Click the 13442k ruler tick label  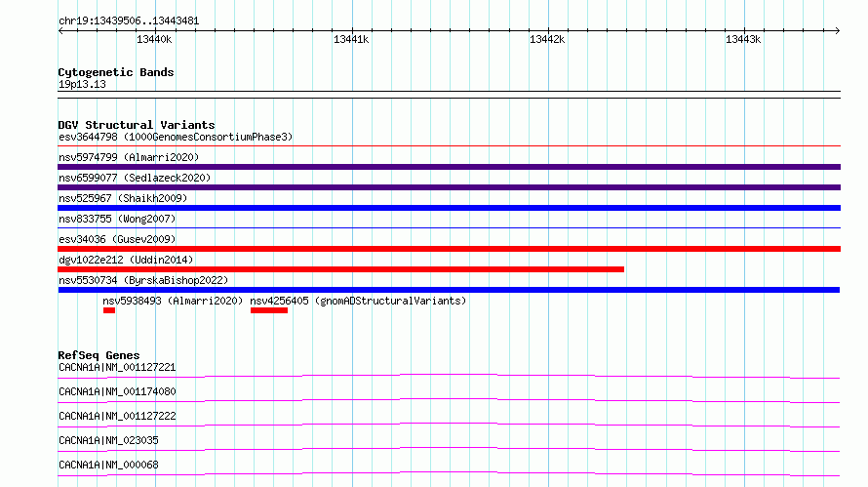(x=547, y=39)
